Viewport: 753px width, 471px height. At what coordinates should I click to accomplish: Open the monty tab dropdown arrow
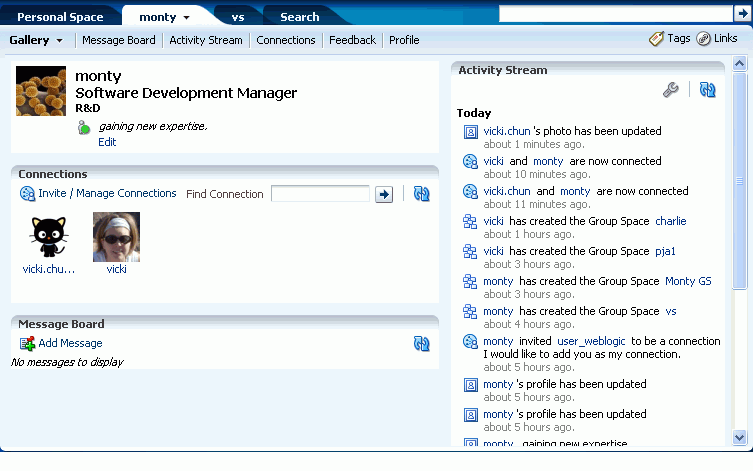click(186, 18)
